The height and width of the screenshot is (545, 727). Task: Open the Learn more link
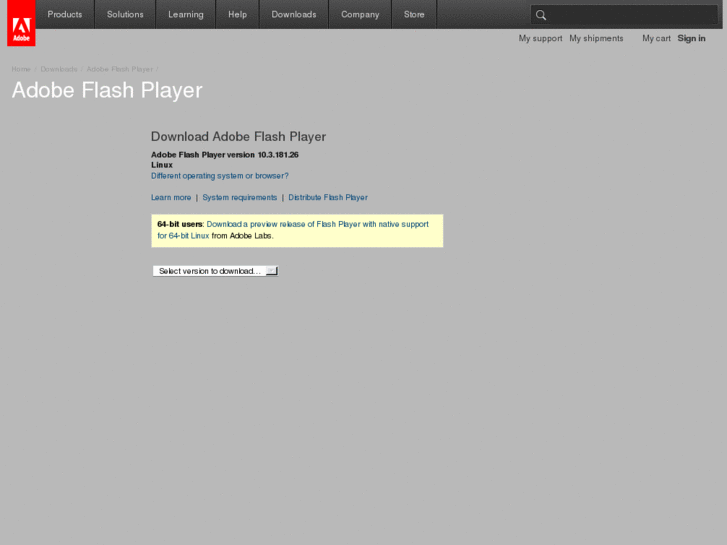point(171,198)
